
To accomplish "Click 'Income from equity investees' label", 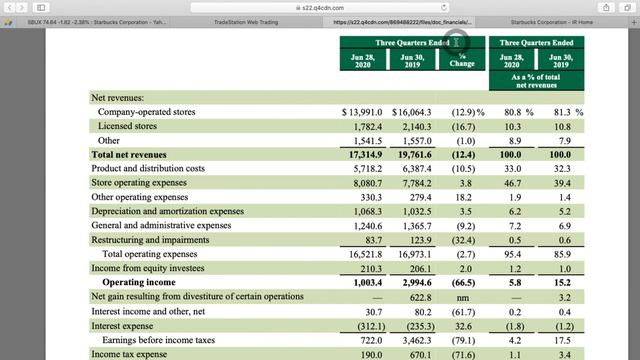I will tap(148, 268).
